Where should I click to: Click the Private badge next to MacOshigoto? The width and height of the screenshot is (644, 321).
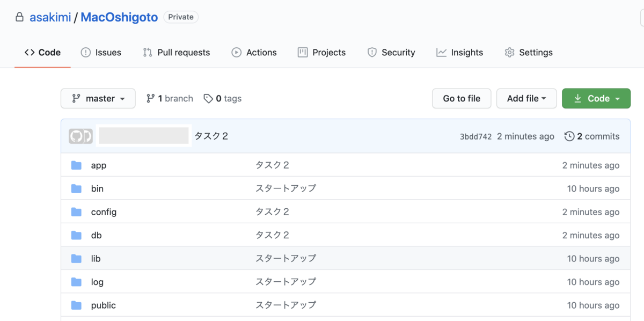click(181, 17)
